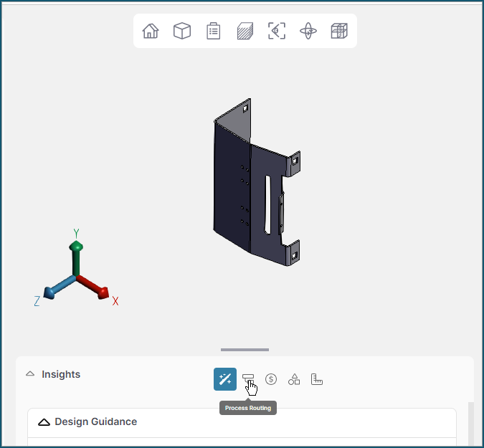Screen dimensions: 484x448
Task: Select the 3D cube view icon
Action: (182, 31)
